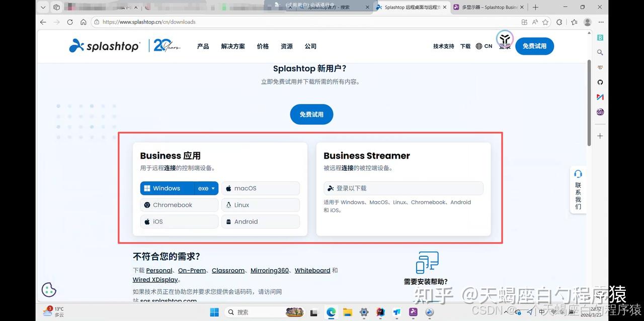This screenshot has width=644, height=321.
Task: Open Splashtop purple app in taskbar
Action: coord(413,312)
